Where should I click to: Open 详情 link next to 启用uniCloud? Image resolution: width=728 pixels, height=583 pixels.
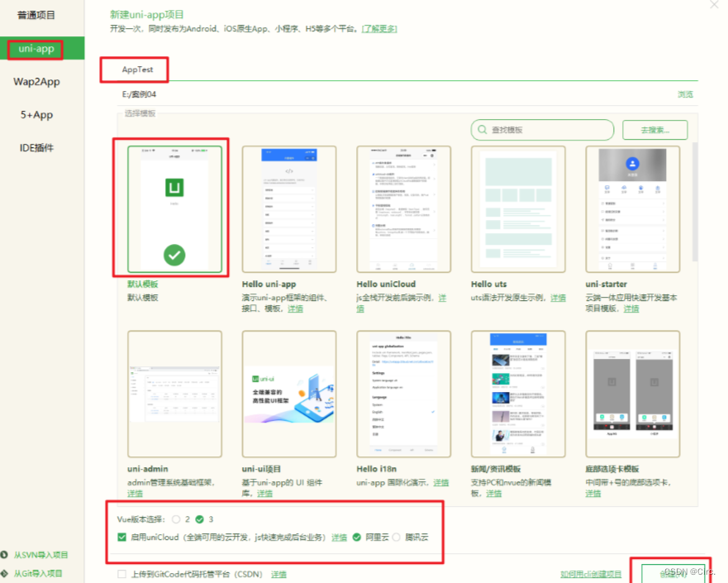coord(340,538)
